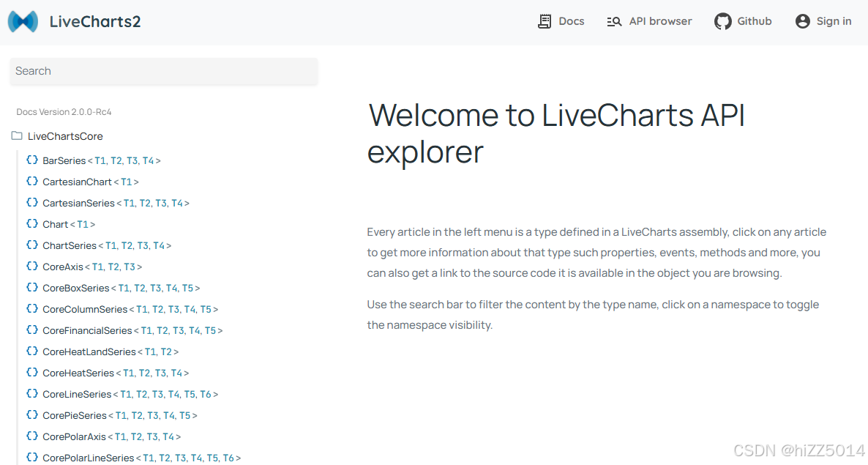Select CoreBoxSeries entry in the menu

(x=121, y=288)
